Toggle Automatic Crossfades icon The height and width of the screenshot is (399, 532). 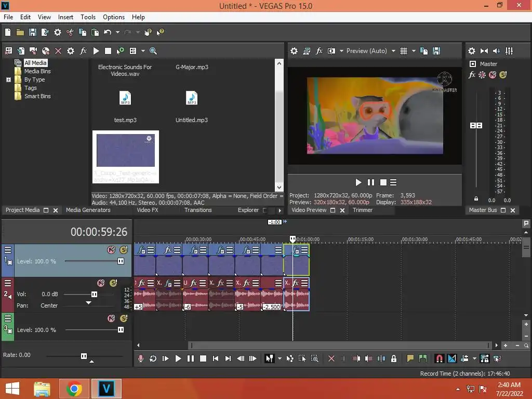[x=452, y=358]
